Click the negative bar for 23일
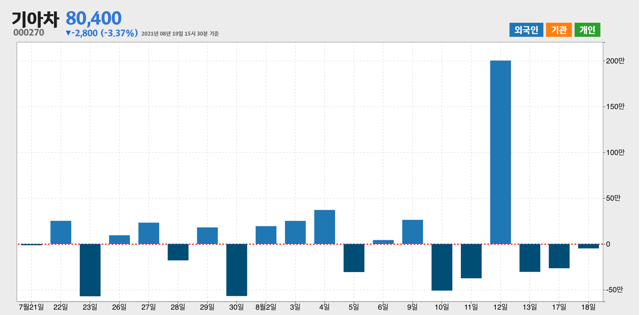644x315 pixels. [90, 270]
